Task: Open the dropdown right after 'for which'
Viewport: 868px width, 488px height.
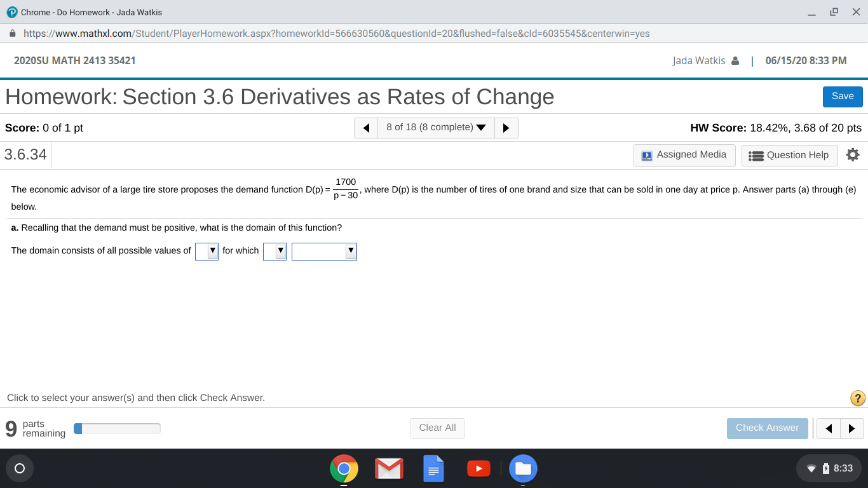Action: [275, 251]
